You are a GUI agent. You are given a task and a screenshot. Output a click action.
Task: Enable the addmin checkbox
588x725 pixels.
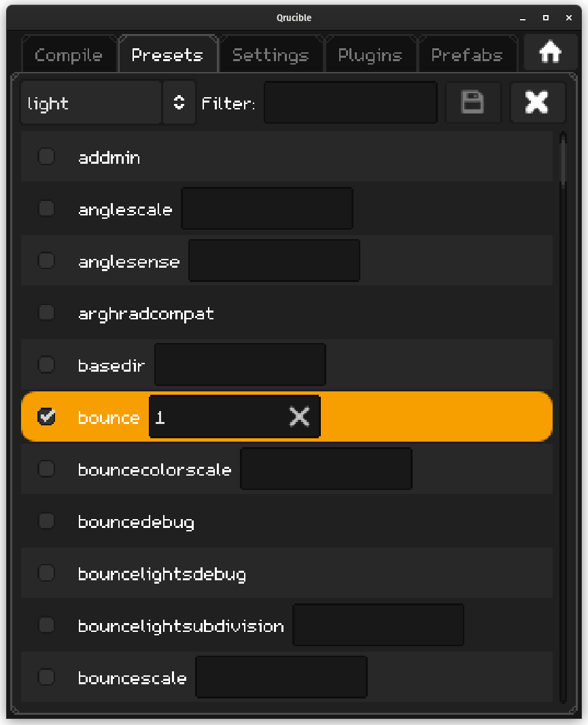(x=46, y=157)
